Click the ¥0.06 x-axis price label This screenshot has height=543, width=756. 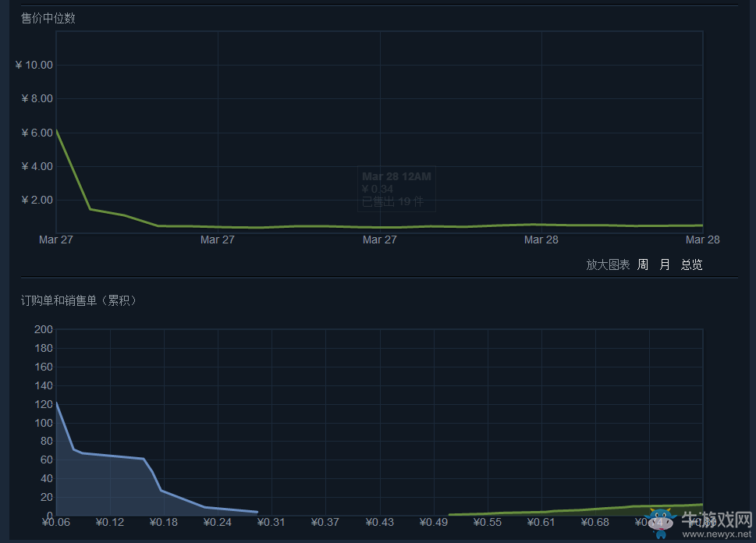pyautogui.click(x=55, y=522)
